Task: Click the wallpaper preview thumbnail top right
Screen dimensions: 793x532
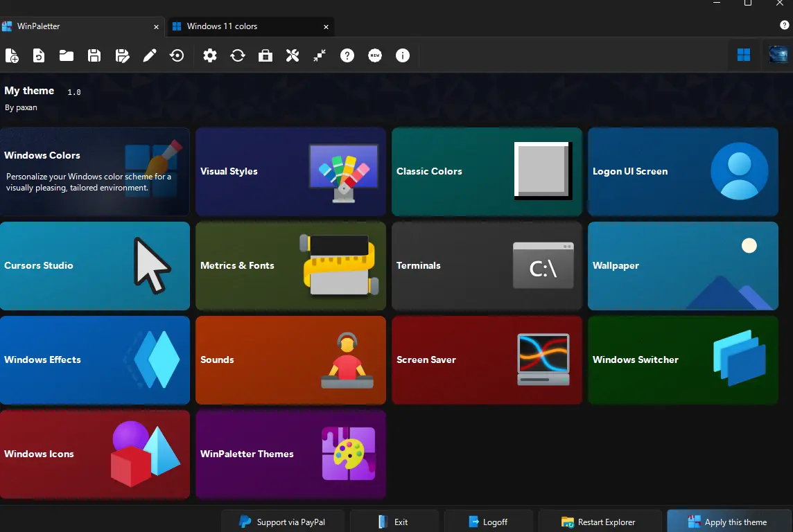Action: click(778, 55)
